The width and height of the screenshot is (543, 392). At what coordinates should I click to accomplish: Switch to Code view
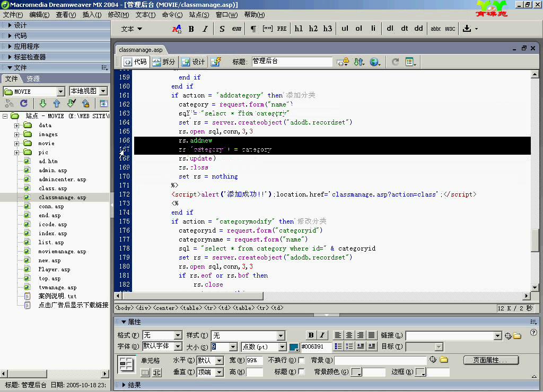coord(136,62)
